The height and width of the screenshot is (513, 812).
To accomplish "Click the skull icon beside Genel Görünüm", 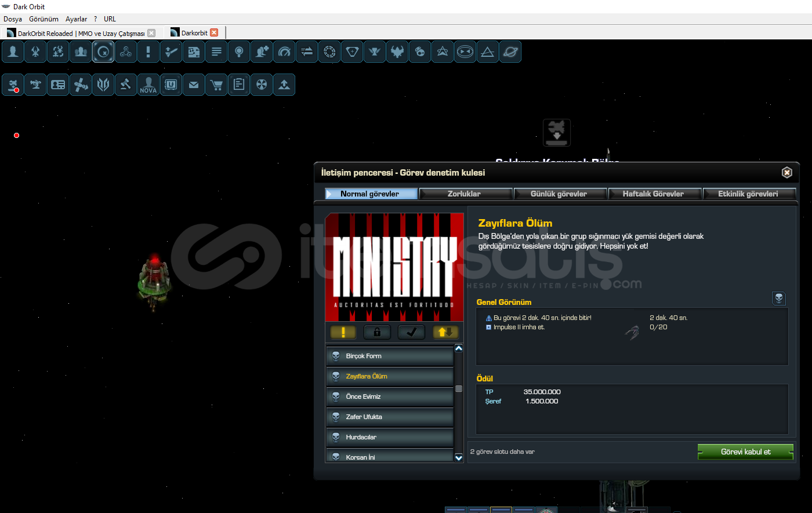I will click(x=779, y=299).
